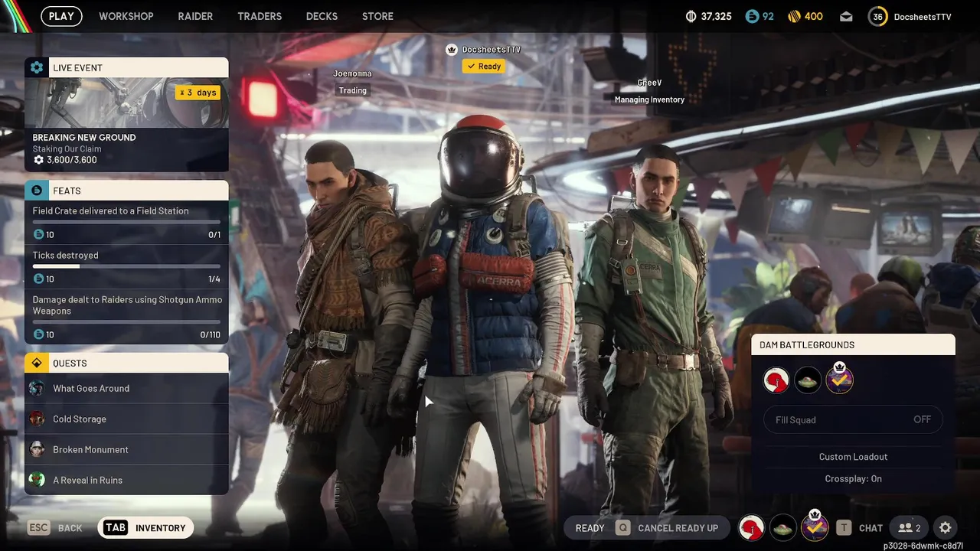Open the DAM BATTLEGROUNDS map selector
The image size is (980, 551).
pyautogui.click(x=853, y=344)
